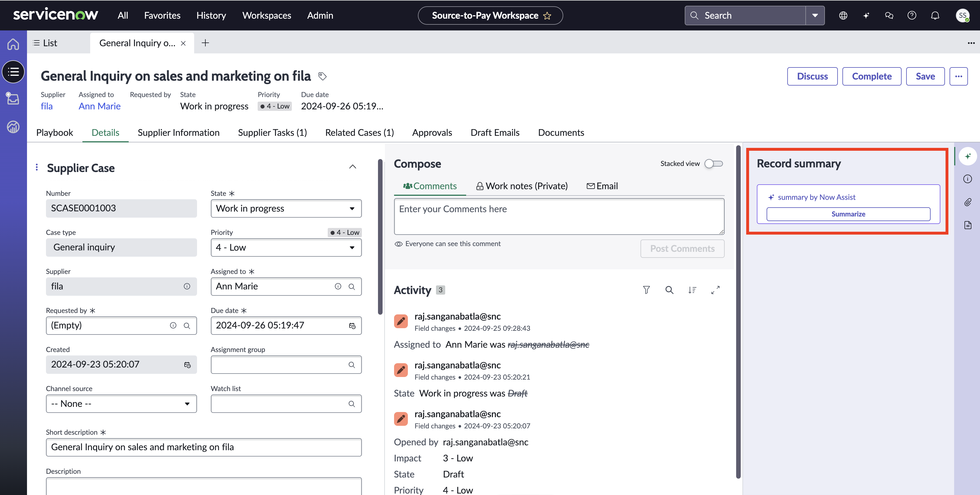Switch to the Email compose tab
Screen dimensions: 980x495
click(602, 186)
